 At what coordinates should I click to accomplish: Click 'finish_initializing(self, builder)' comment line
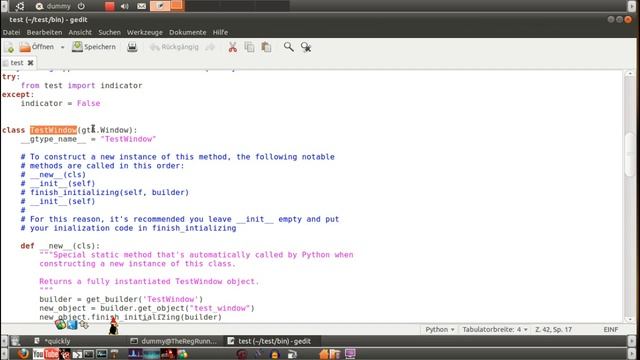click(x=105, y=192)
